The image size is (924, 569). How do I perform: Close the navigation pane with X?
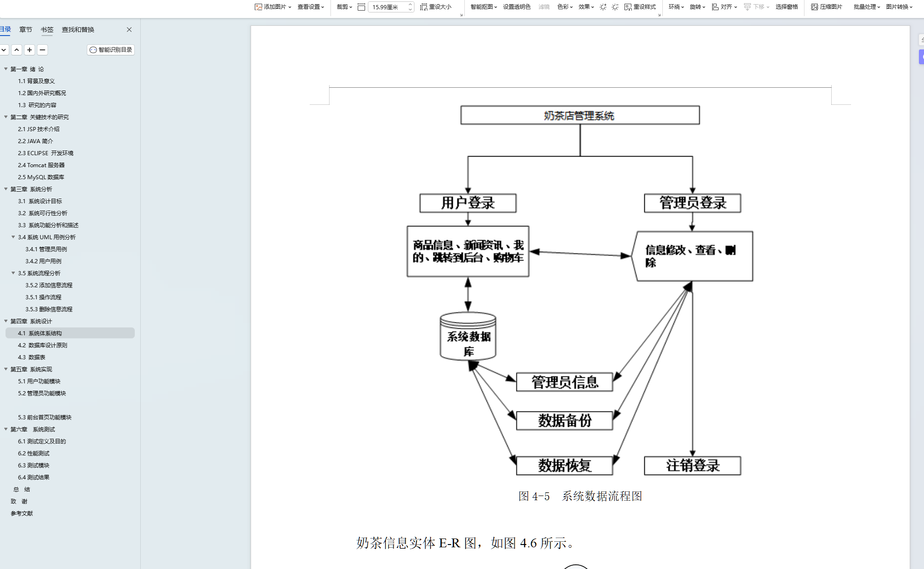[129, 30]
